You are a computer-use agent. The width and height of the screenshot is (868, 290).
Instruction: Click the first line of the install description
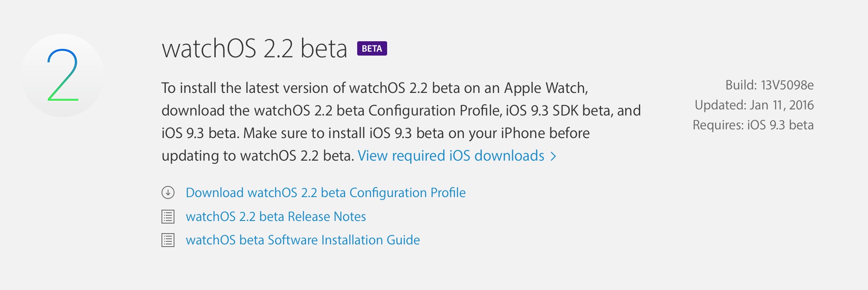[x=375, y=88]
